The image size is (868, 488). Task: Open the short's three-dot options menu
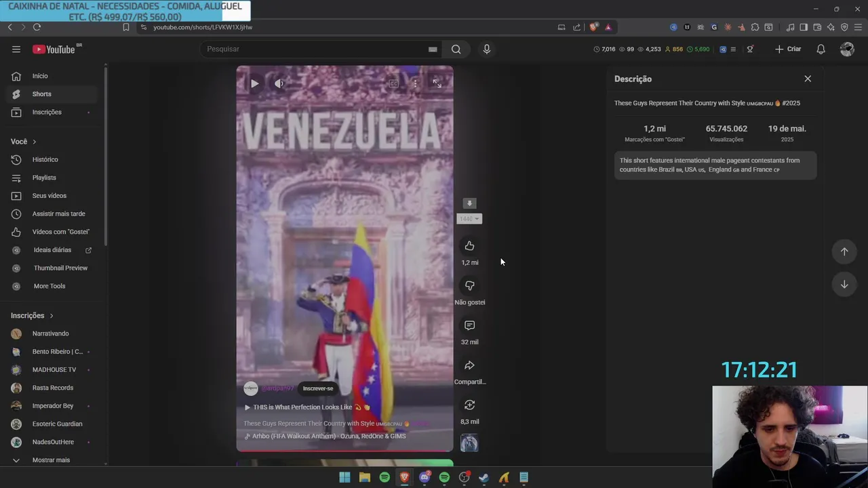[x=415, y=84]
